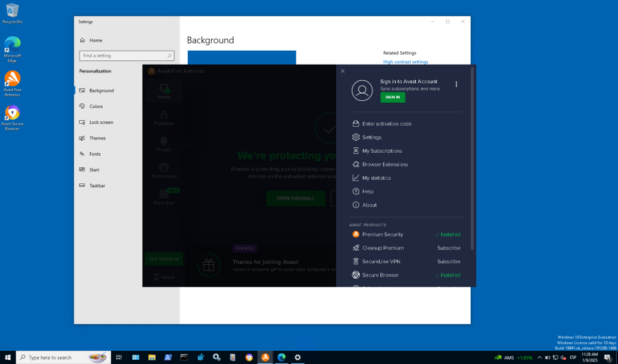Click the green SIGN IN button
Screen dimensions: 618x364
point(392,97)
